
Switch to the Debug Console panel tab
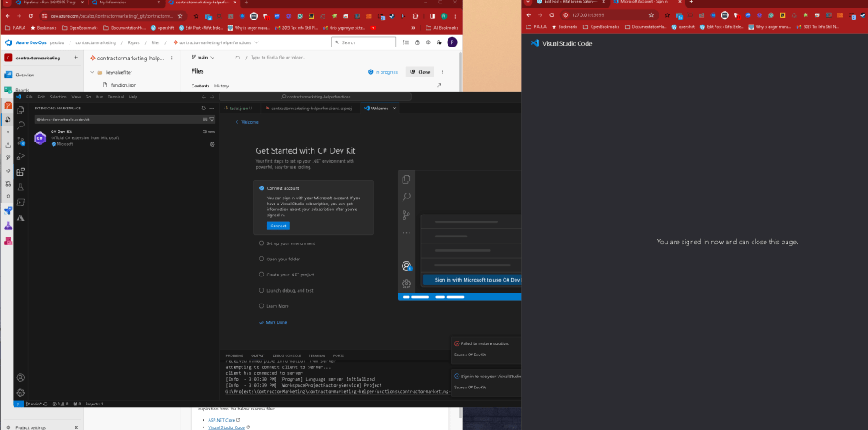[x=287, y=355]
